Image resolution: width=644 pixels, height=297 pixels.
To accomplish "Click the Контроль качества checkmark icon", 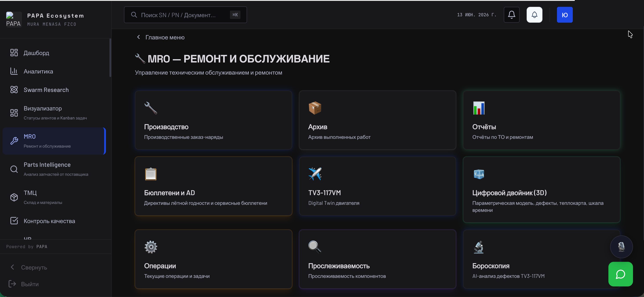I will click(x=14, y=221).
